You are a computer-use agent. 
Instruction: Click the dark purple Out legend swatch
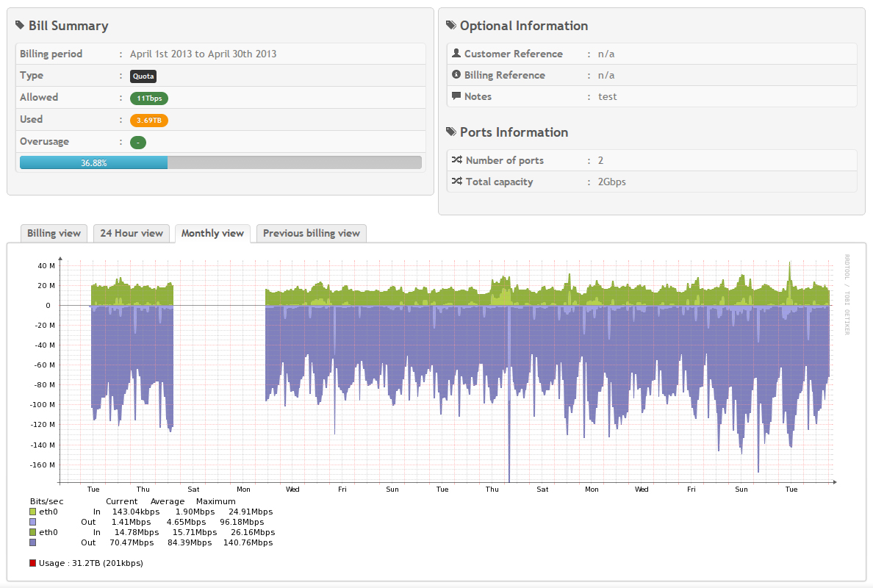coord(32,542)
